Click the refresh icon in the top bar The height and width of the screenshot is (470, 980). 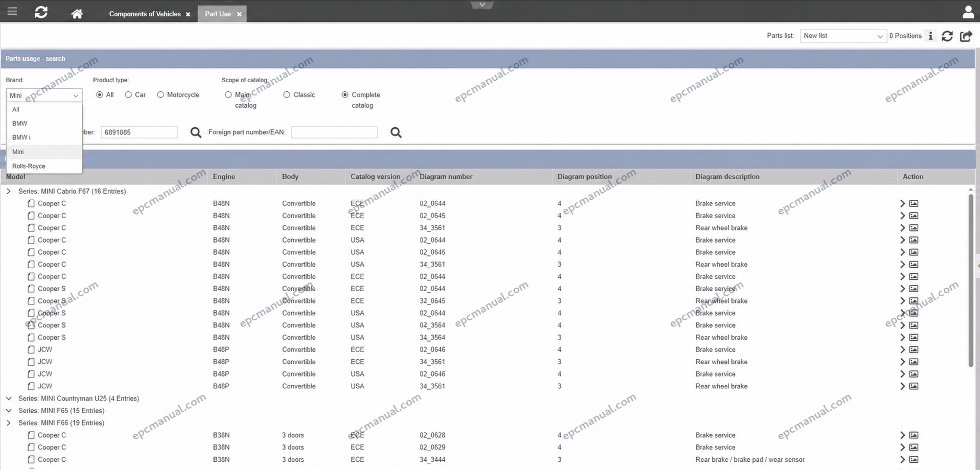pos(41,12)
